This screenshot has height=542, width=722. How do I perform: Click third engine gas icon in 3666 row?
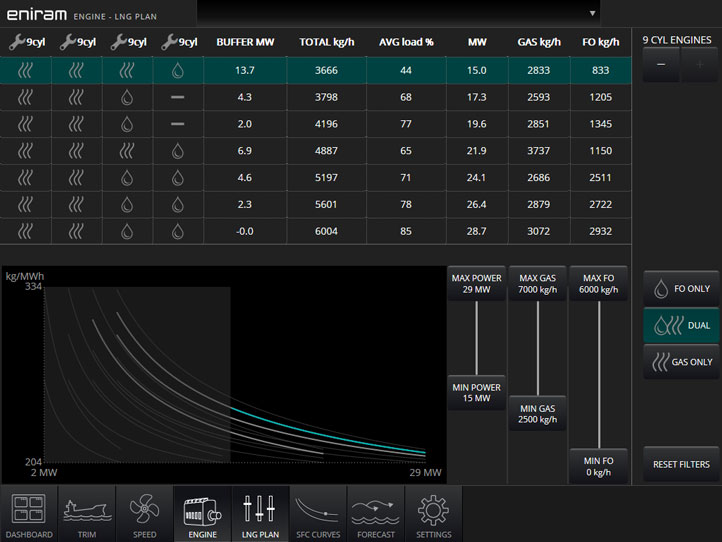pos(127,70)
